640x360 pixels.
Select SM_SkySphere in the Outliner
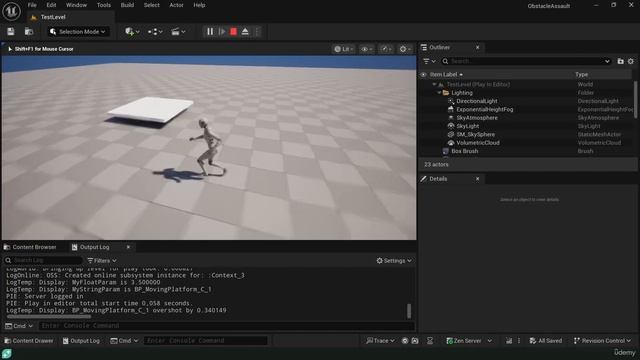click(475, 134)
